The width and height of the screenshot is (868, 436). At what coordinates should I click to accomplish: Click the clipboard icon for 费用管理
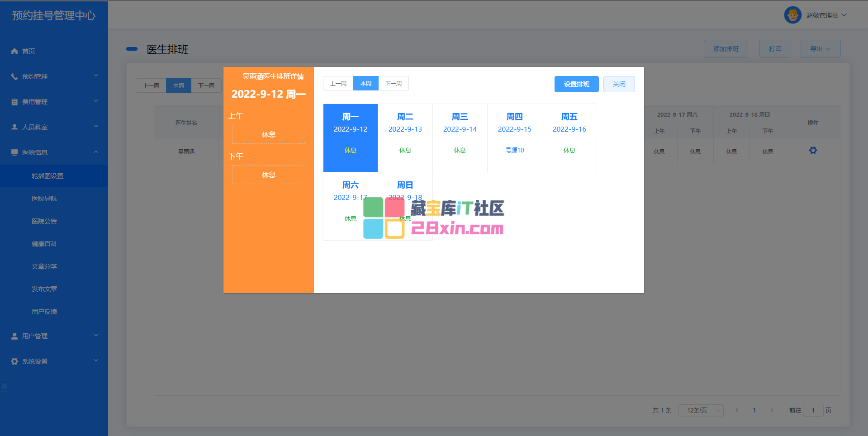tap(14, 102)
